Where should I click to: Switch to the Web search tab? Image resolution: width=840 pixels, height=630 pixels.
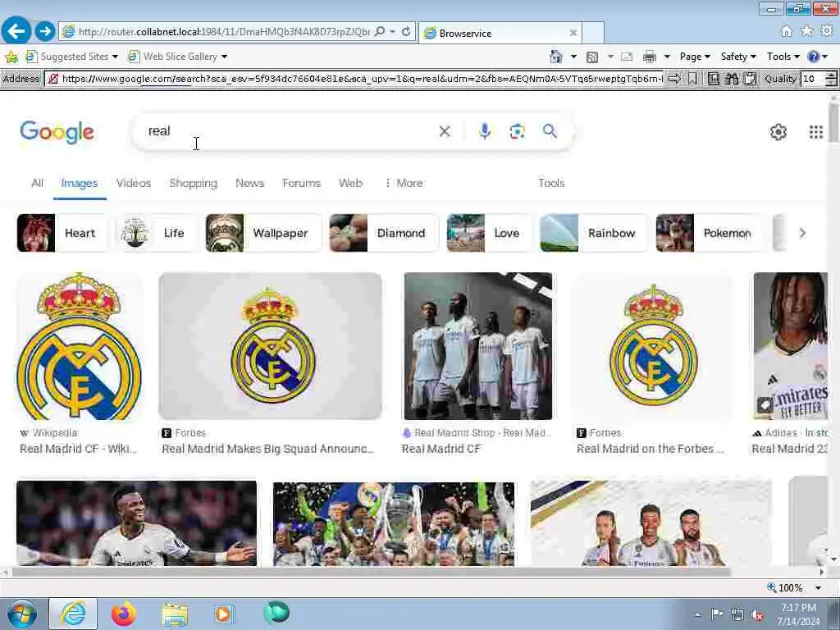pyautogui.click(x=350, y=183)
